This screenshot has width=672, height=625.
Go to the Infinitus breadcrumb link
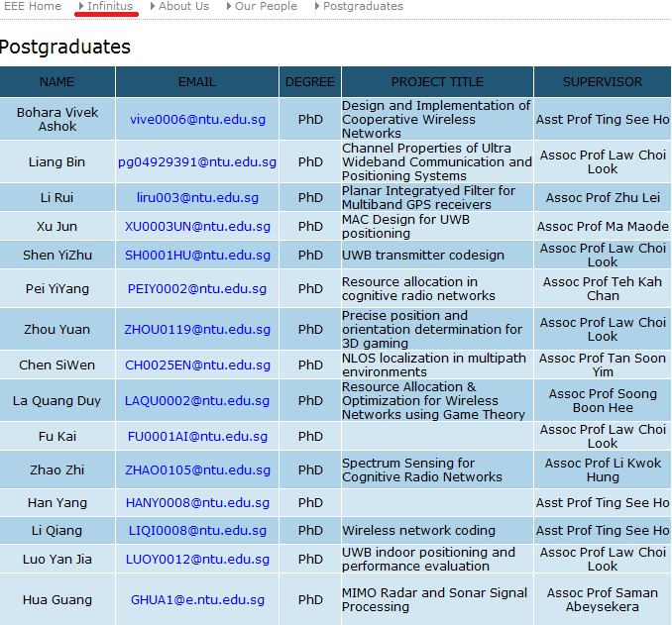[x=110, y=6]
